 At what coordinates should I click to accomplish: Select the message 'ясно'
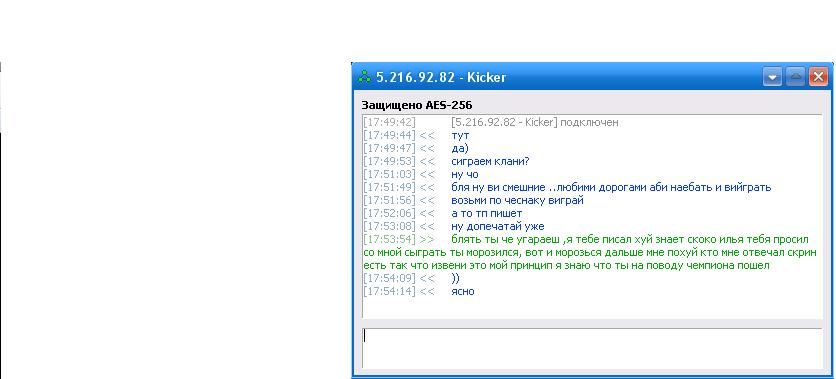click(x=463, y=292)
